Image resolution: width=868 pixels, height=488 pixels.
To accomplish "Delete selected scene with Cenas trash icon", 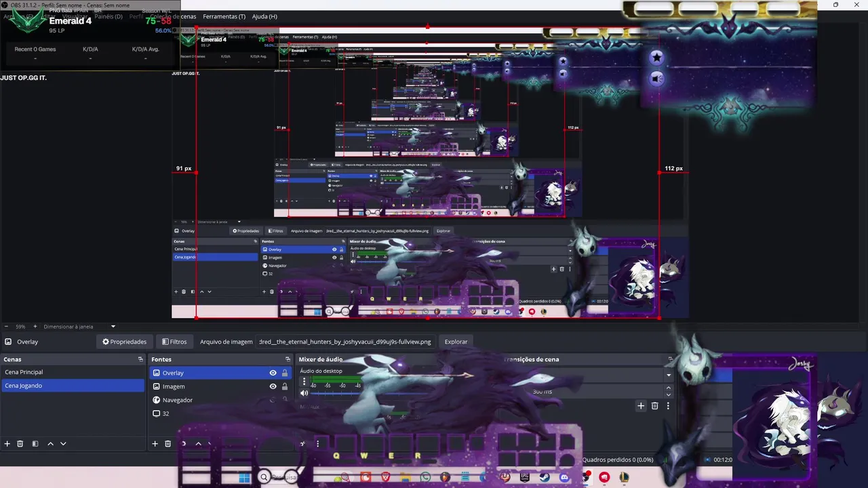I will (x=20, y=444).
